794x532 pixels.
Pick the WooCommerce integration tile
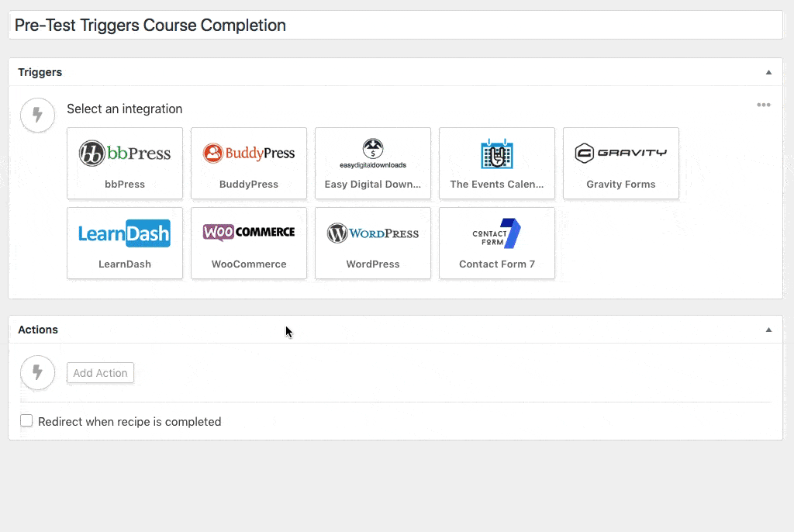(249, 243)
